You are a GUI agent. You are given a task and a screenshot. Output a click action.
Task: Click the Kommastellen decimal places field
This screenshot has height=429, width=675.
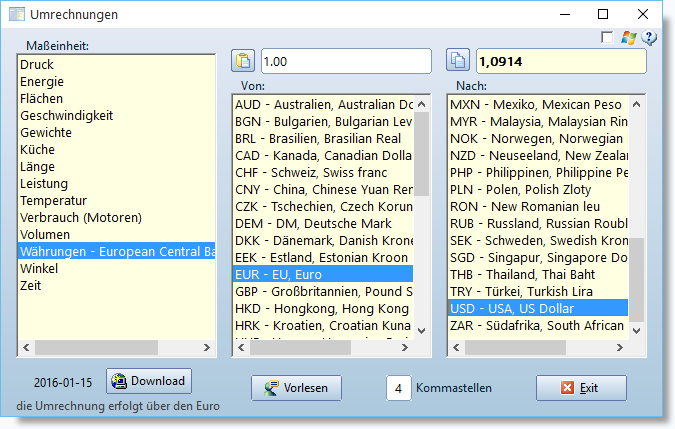[398, 388]
